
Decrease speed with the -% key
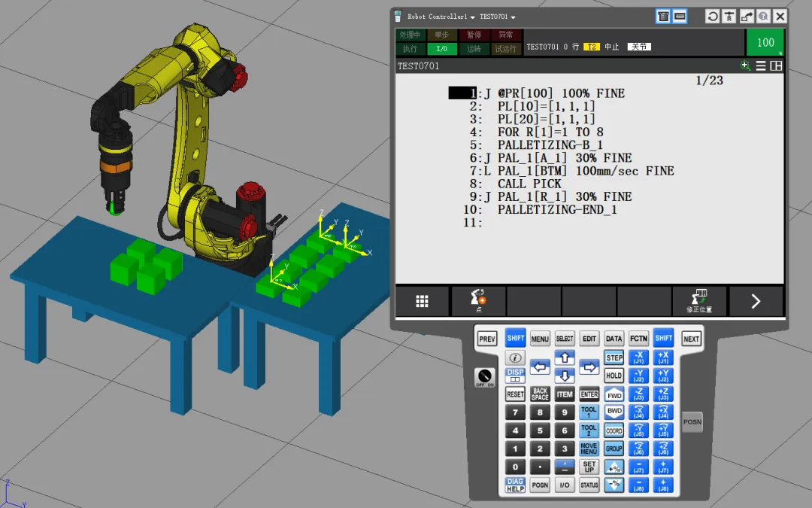[x=614, y=485]
